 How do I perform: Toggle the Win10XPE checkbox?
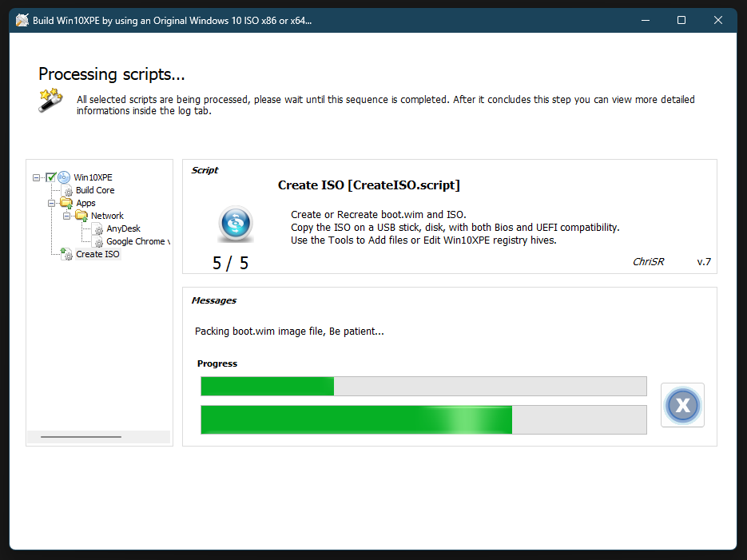coord(51,177)
